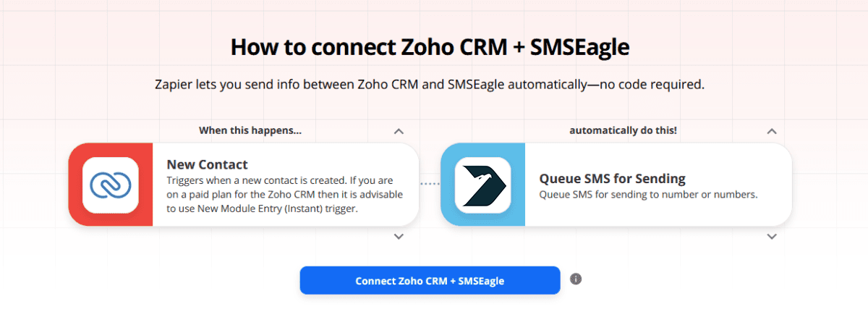Image resolution: width=868 pixels, height=312 pixels.
Task: Click the info icon beside Connect button
Action: pos(576,279)
